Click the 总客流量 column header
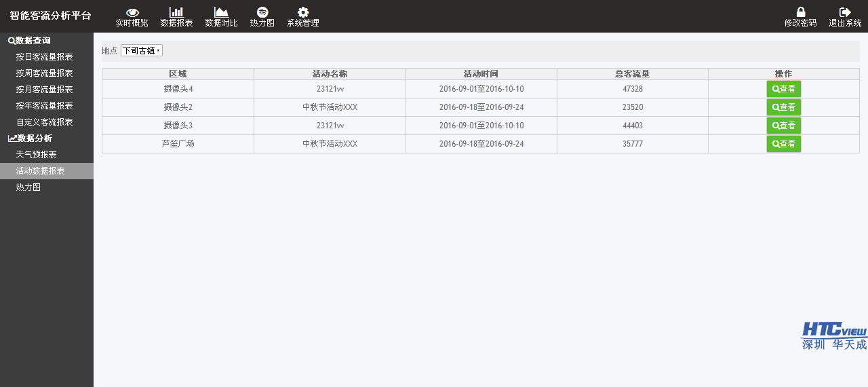The height and width of the screenshot is (387, 868). tap(632, 74)
